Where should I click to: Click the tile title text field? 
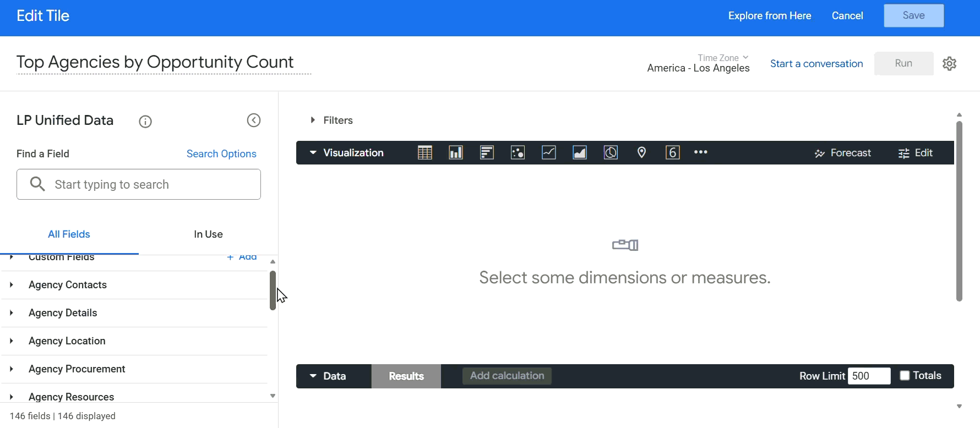[164, 62]
